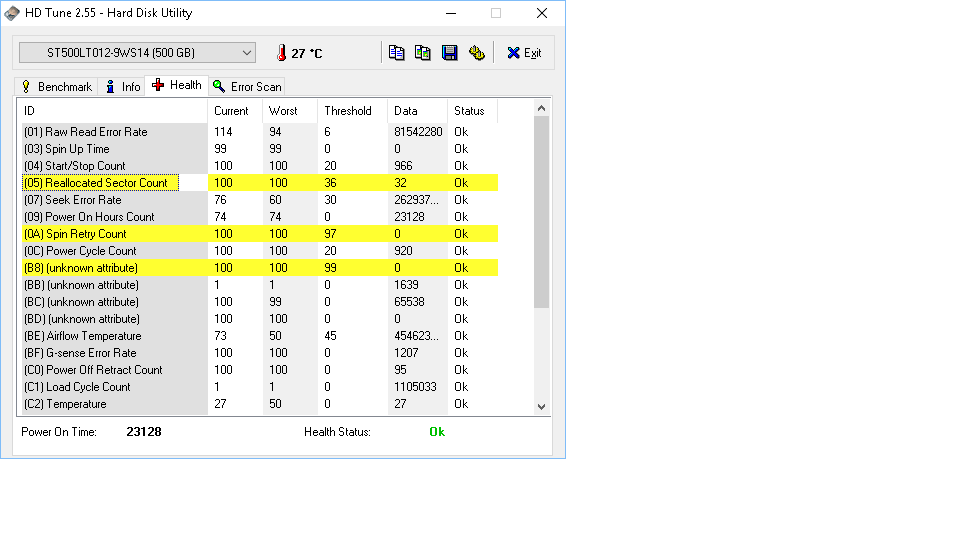
Task: Click the Status column header
Action: (x=472, y=111)
